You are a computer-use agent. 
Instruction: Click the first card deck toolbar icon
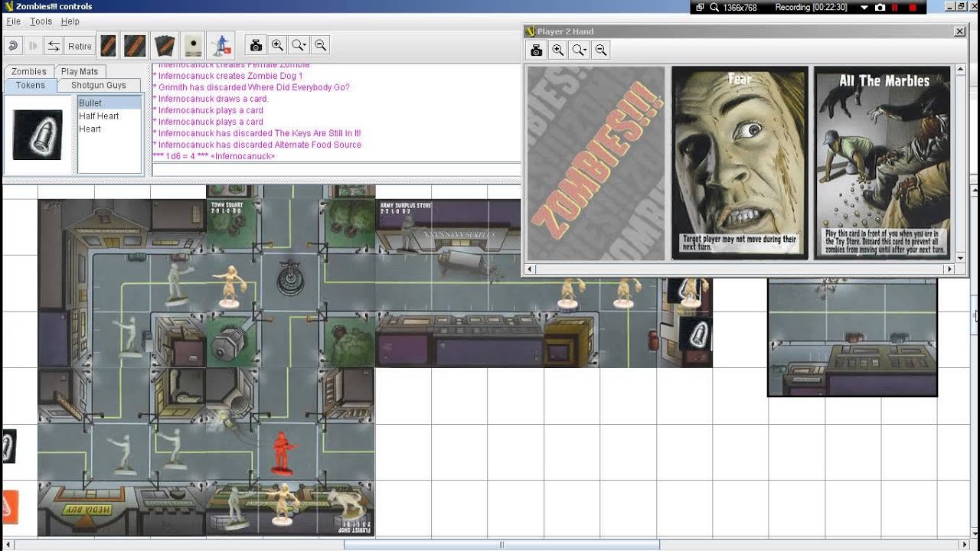[x=109, y=46]
